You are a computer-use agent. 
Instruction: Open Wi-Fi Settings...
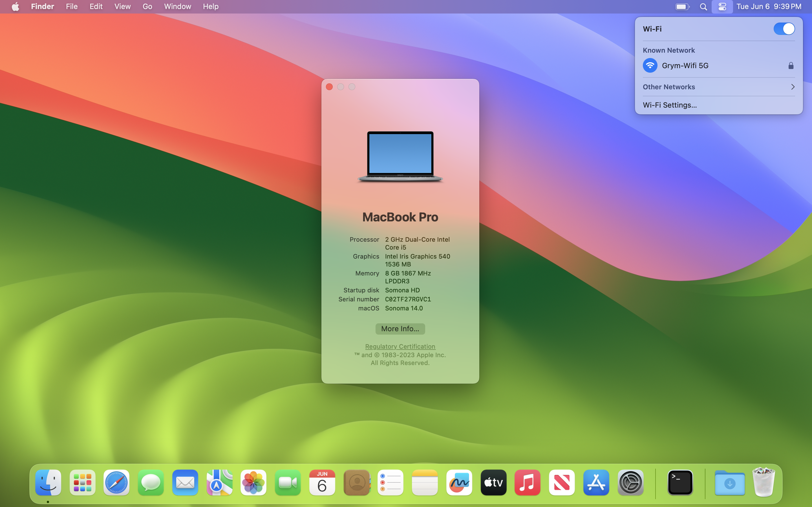(x=670, y=105)
